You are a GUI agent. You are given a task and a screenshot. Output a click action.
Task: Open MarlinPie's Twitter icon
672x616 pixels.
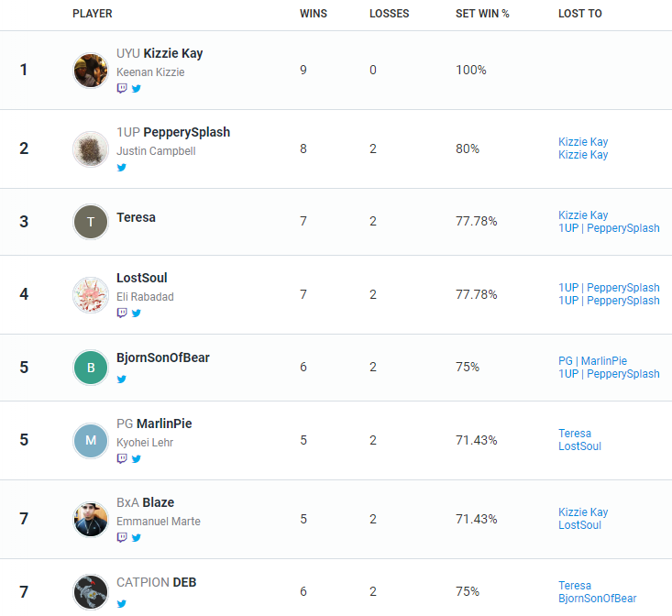click(137, 458)
